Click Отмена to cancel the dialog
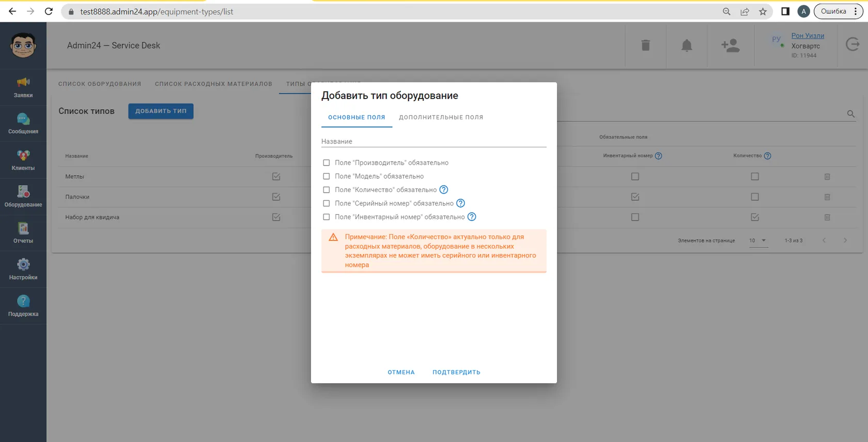This screenshot has height=442, width=868. [401, 372]
